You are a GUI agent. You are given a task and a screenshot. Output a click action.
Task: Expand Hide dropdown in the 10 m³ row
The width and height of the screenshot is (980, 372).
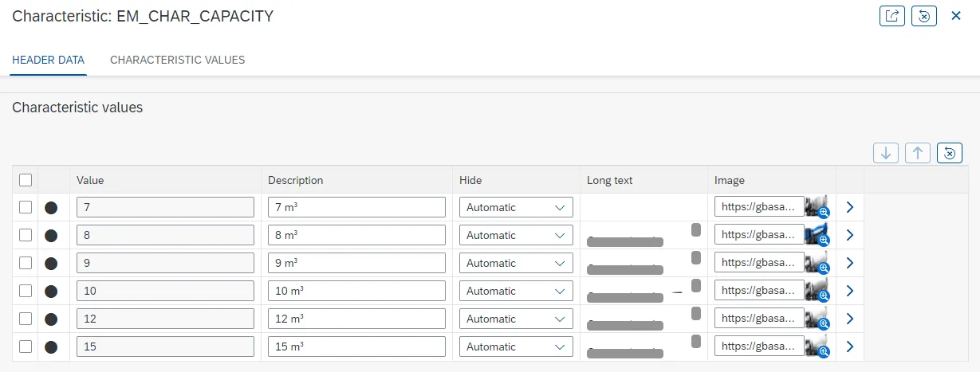point(516,291)
